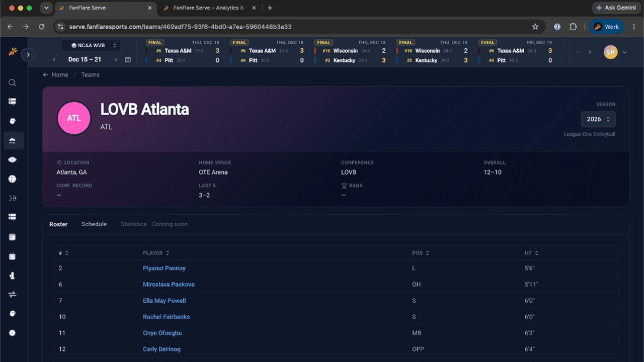Screen dimensions: 644x362
Task: Expand the sidebar with the round chevron button
Action: (x=28, y=54)
